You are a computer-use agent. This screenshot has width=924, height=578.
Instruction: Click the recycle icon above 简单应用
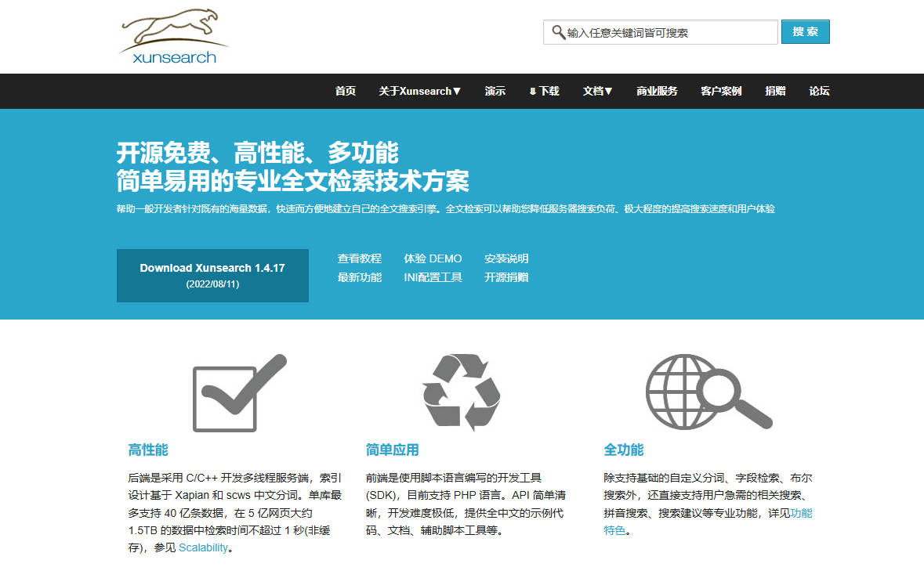pos(462,392)
